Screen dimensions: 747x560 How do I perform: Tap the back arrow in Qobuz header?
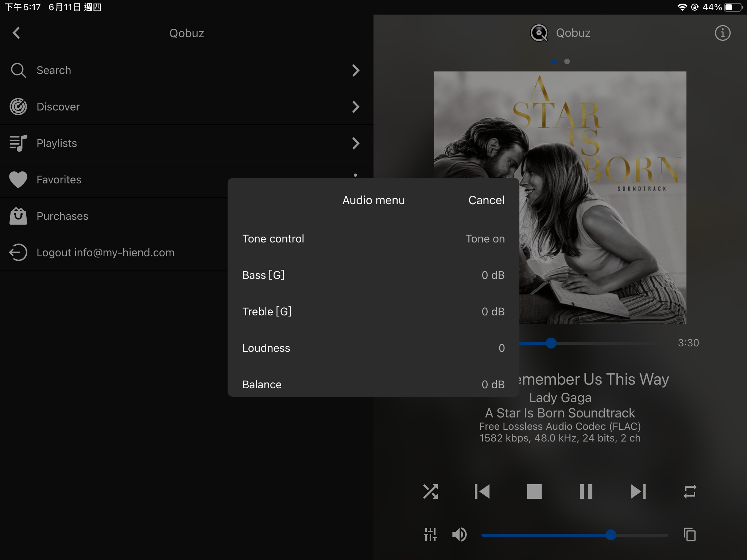pyautogui.click(x=16, y=33)
